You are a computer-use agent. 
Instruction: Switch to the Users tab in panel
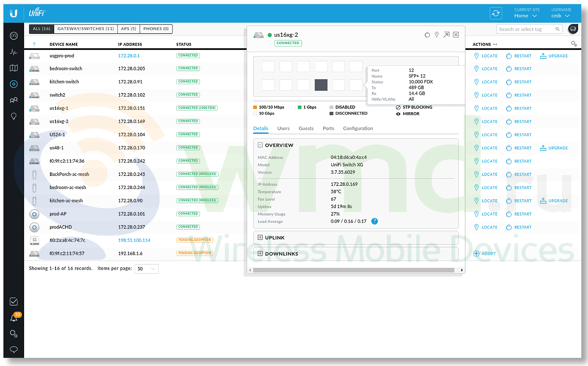[x=283, y=128]
